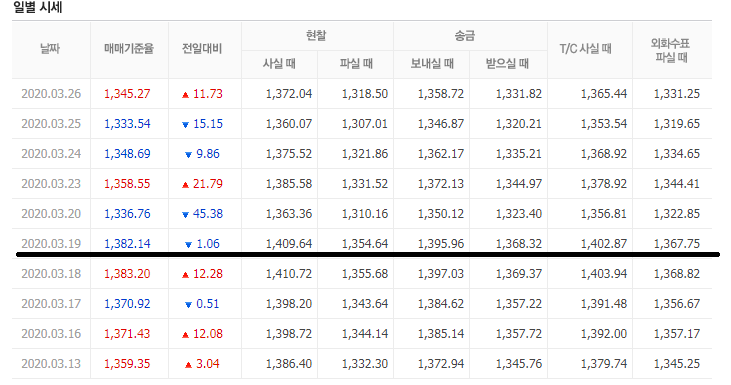The height and width of the screenshot is (385, 731).
Task: Click remittance send value 1,385.14
Action: 441,334
